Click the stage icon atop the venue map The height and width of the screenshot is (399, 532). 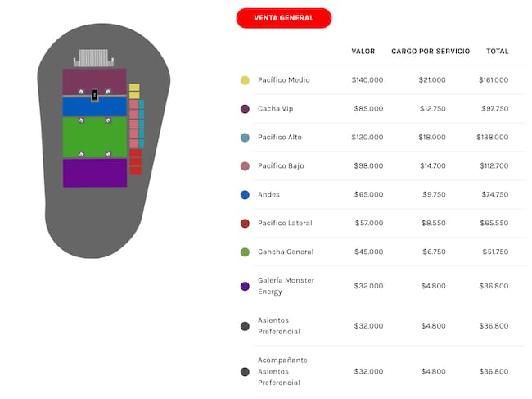[x=95, y=59]
